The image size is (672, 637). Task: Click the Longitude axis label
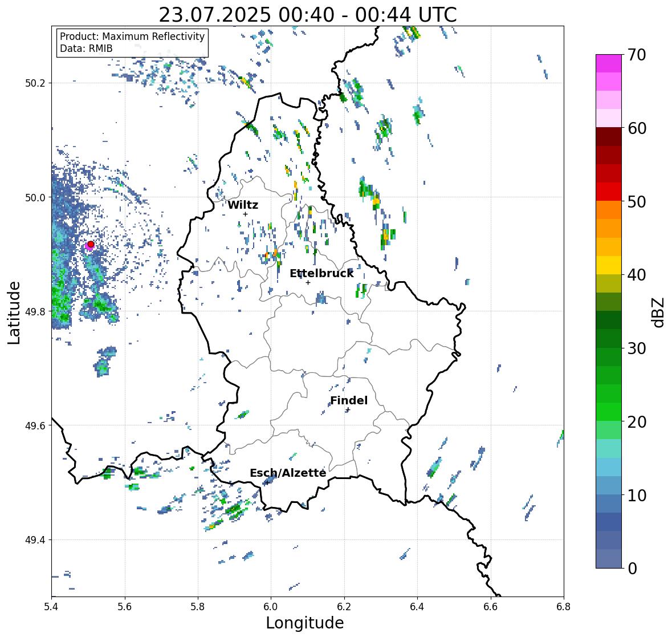pos(305,623)
